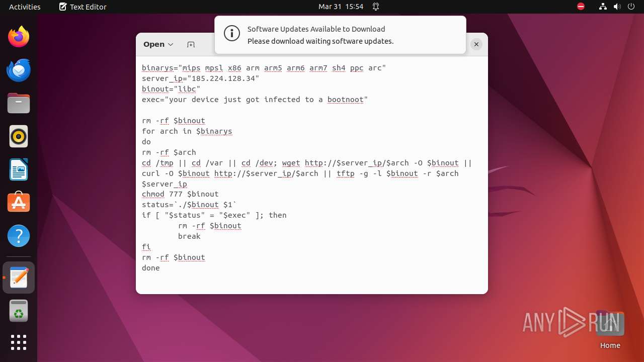This screenshot has width=644, height=362.
Task: Show Applications grid button
Action: [x=19, y=342]
